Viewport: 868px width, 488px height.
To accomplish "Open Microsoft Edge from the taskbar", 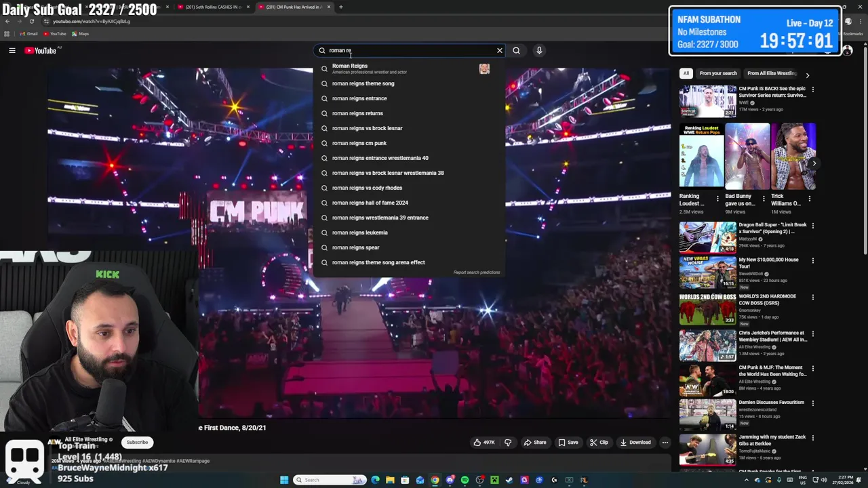I will point(375,480).
